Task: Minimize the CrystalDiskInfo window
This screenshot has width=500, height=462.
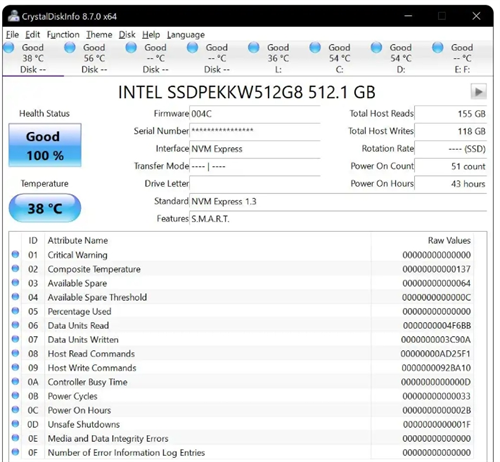Action: (x=408, y=16)
